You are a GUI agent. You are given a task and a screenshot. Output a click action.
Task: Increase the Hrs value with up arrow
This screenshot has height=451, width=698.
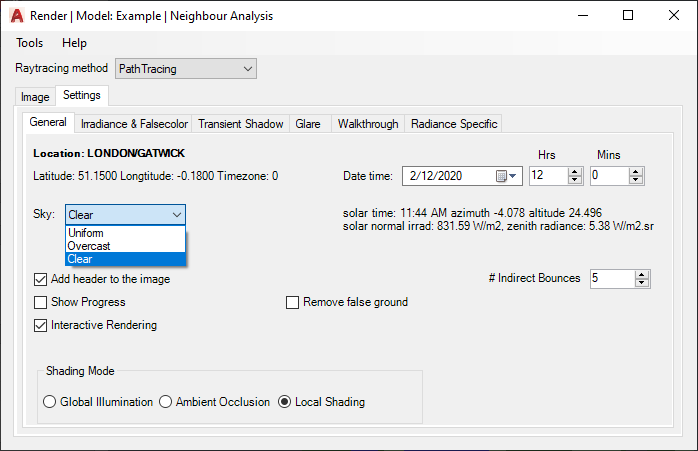coord(574,171)
